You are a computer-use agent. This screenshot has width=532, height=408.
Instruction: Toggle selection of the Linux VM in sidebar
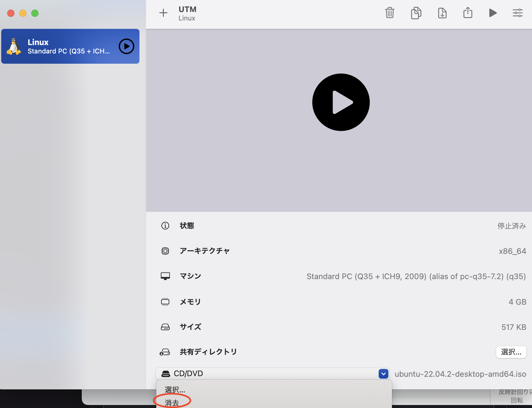click(70, 46)
